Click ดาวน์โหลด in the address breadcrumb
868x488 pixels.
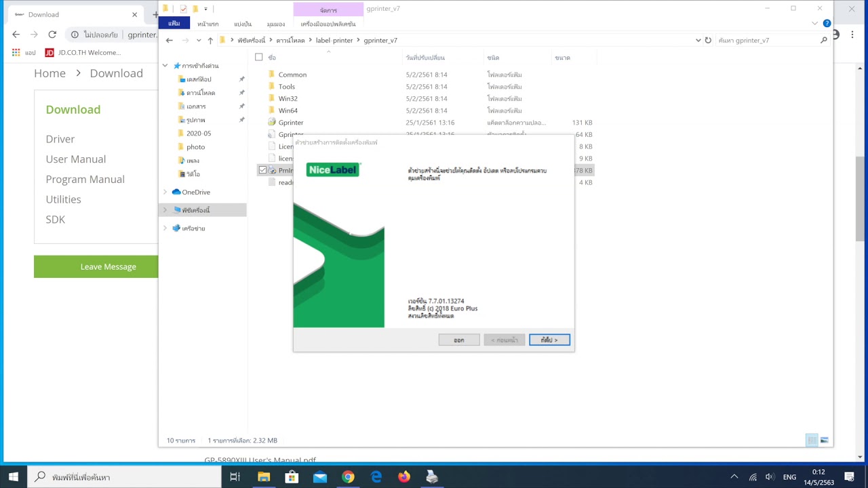[x=290, y=40]
